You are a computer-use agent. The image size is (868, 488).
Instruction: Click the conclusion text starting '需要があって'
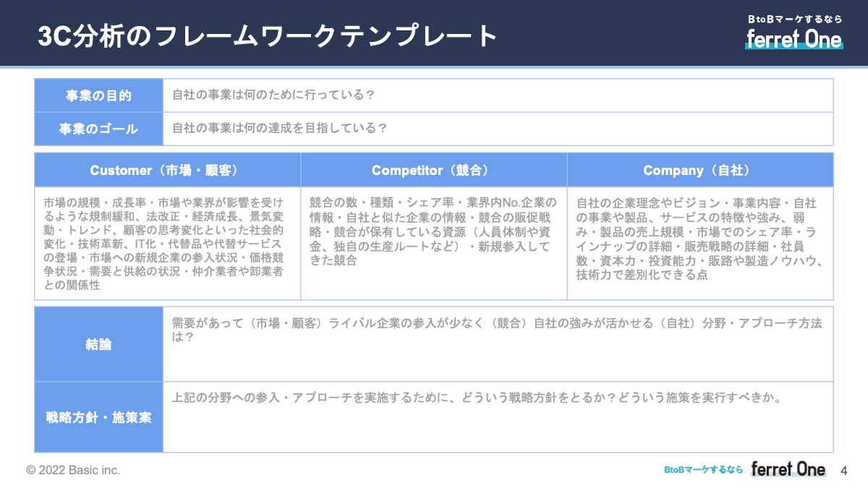pyautogui.click(x=497, y=330)
